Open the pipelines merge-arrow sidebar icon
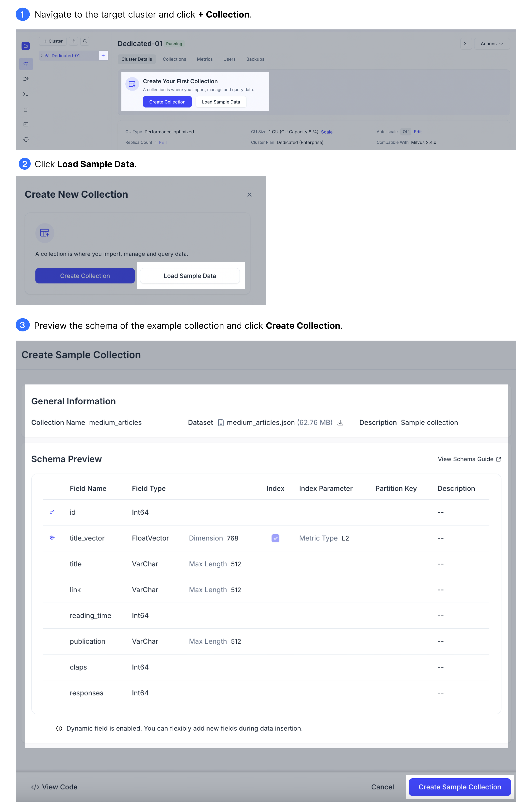The height and width of the screenshot is (809, 532). pos(26,79)
